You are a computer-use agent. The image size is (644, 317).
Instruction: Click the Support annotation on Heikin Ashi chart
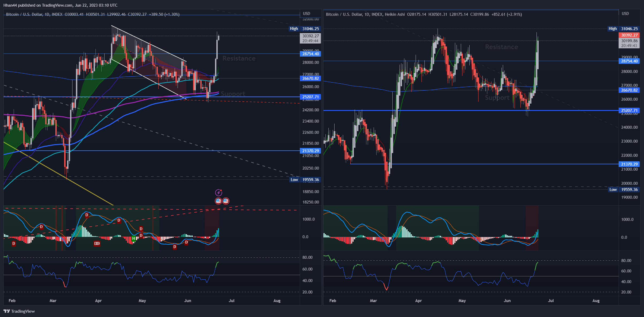(x=497, y=98)
